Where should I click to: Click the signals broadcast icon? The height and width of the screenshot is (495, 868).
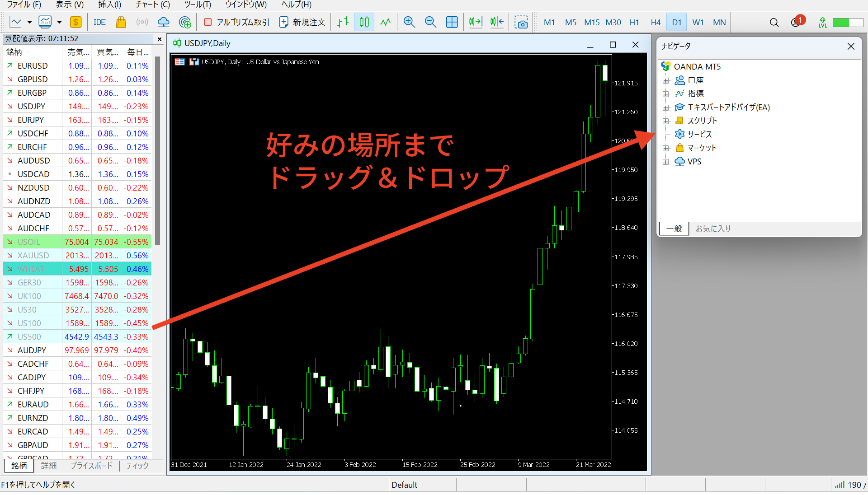point(142,22)
